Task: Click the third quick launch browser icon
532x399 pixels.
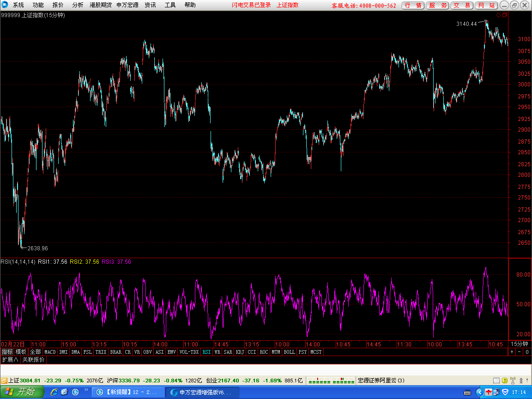Action: 75,392
